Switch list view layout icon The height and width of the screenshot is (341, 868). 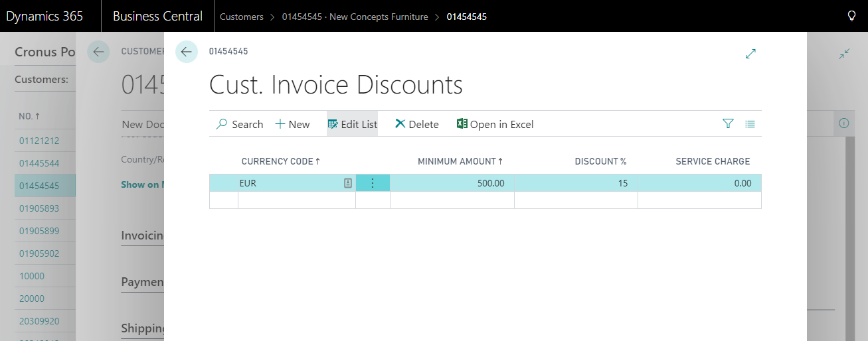pyautogui.click(x=750, y=123)
